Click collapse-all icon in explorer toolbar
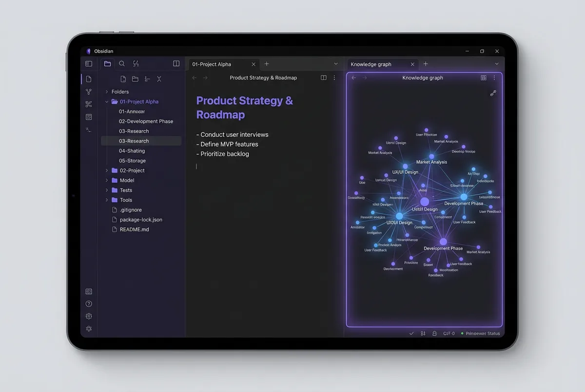 pos(159,79)
